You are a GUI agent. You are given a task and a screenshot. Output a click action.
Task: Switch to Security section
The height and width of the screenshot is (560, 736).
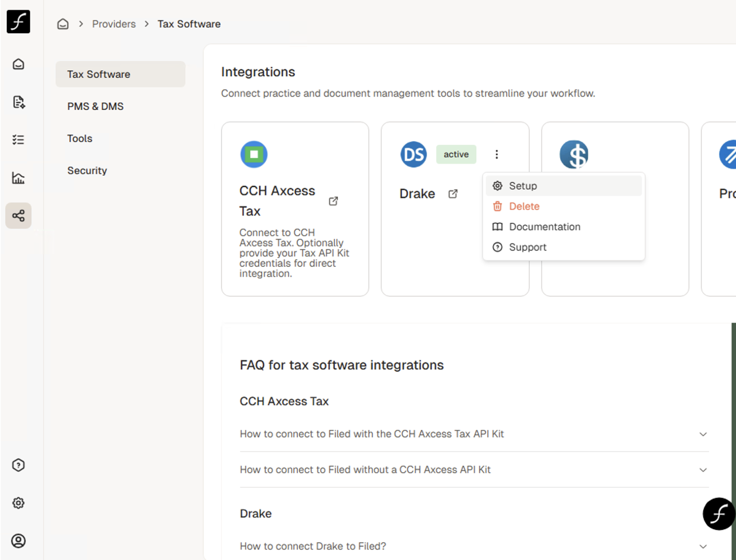(x=120, y=170)
